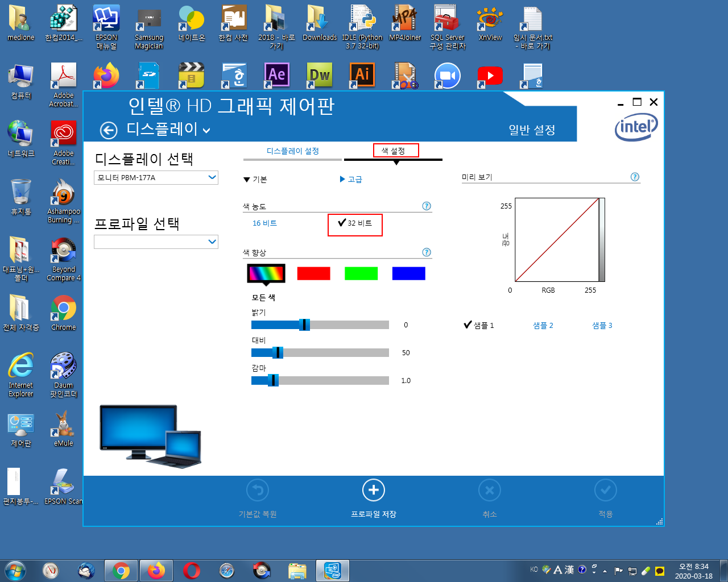
Task: Click the 취소 cancel button
Action: click(490, 500)
